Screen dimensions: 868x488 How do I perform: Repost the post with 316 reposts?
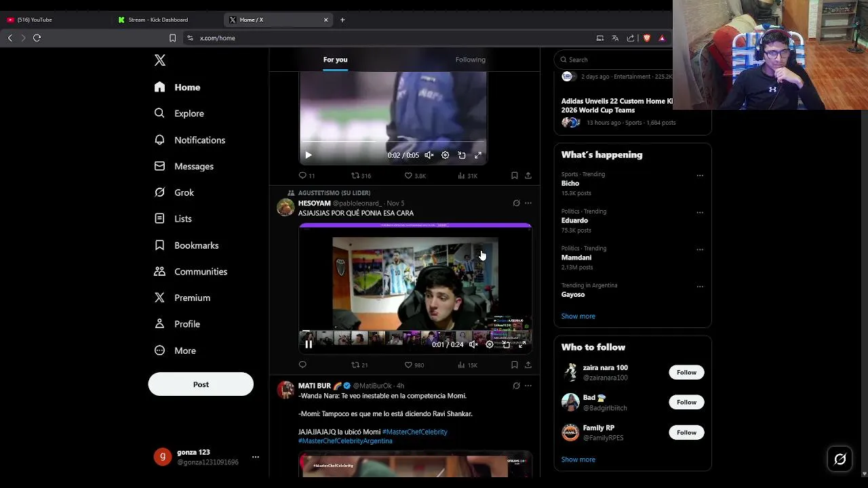361,176
